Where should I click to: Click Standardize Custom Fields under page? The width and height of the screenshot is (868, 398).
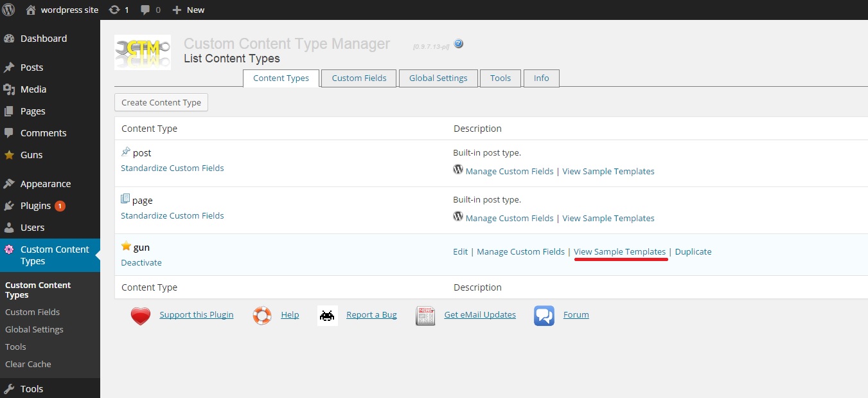[x=172, y=216]
